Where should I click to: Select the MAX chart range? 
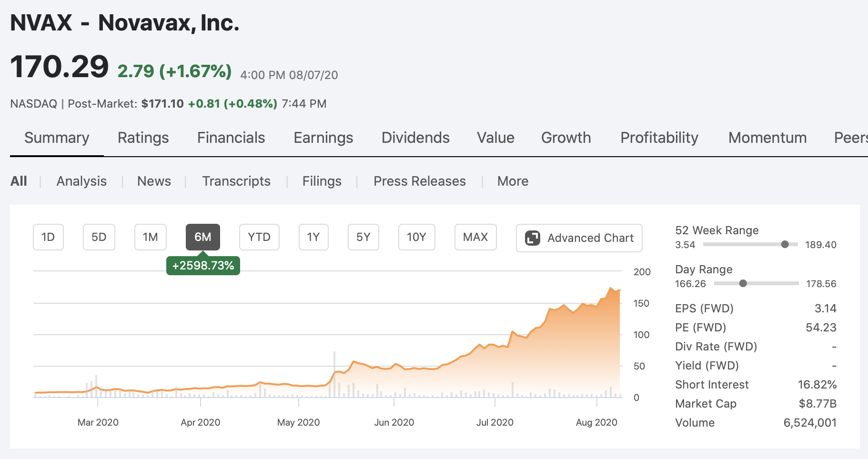pyautogui.click(x=475, y=237)
